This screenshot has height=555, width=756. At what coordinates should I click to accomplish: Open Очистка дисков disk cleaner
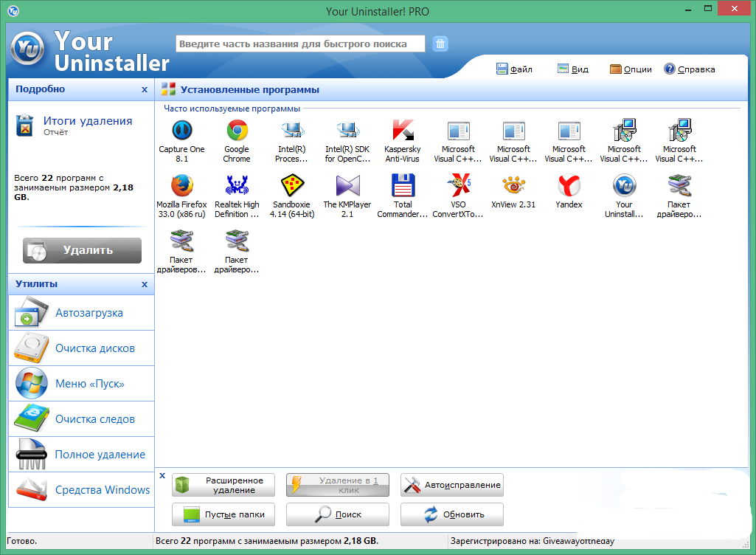(x=81, y=348)
